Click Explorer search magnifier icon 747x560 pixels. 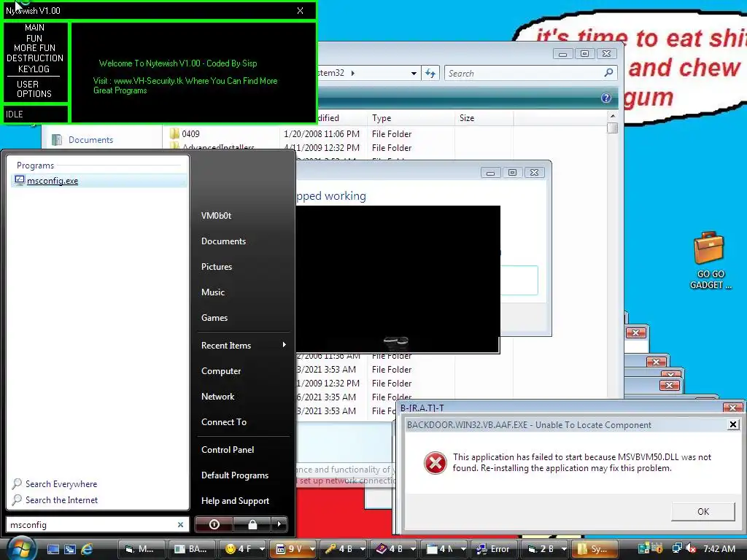608,73
